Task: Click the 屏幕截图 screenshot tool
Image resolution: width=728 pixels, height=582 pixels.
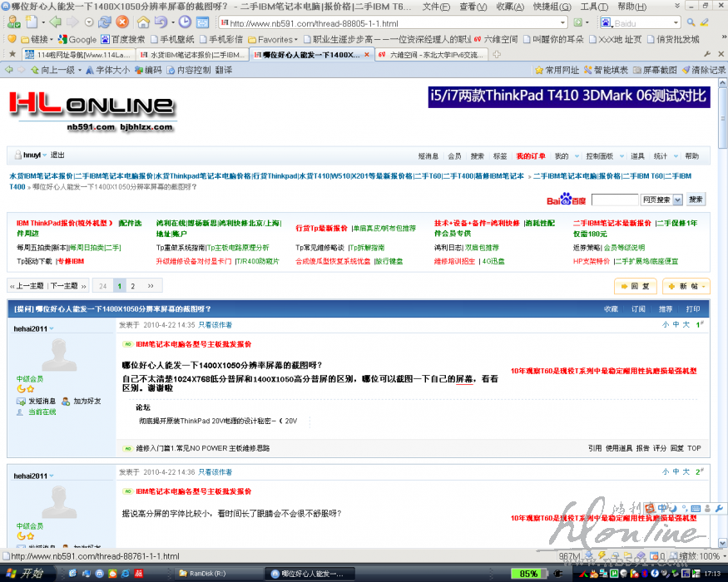Action: tap(655, 71)
